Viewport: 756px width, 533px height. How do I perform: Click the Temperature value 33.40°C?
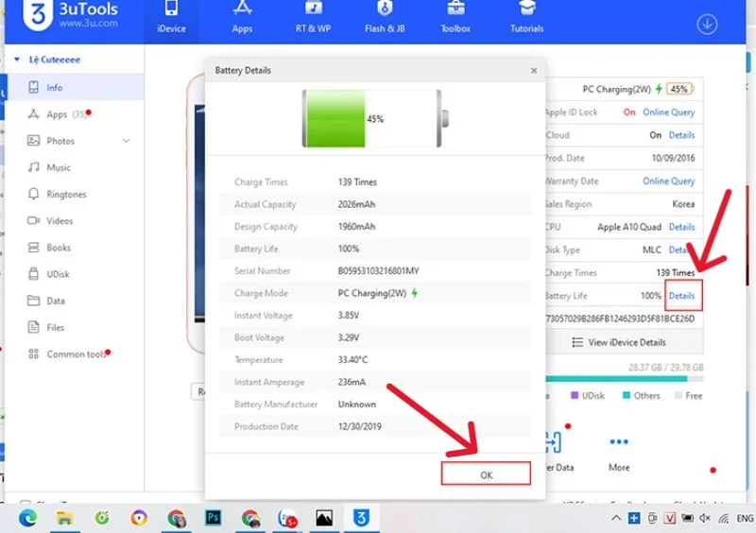pos(352,360)
